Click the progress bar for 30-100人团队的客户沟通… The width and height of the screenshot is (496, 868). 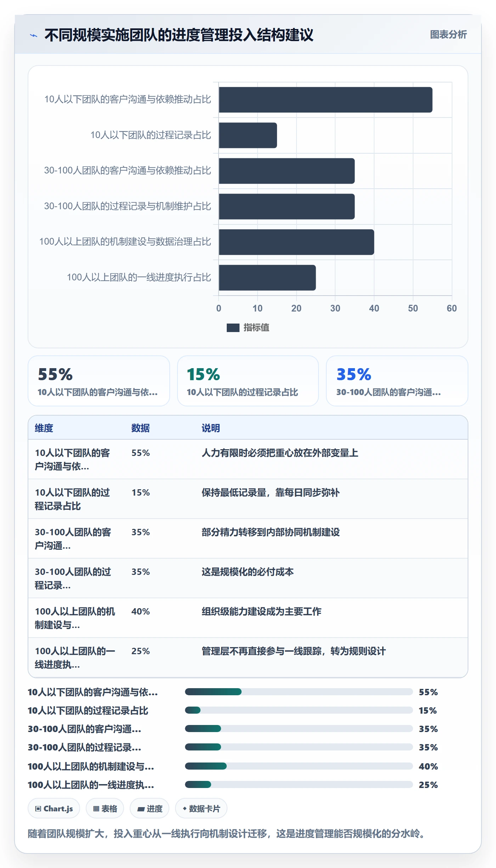coord(299,729)
